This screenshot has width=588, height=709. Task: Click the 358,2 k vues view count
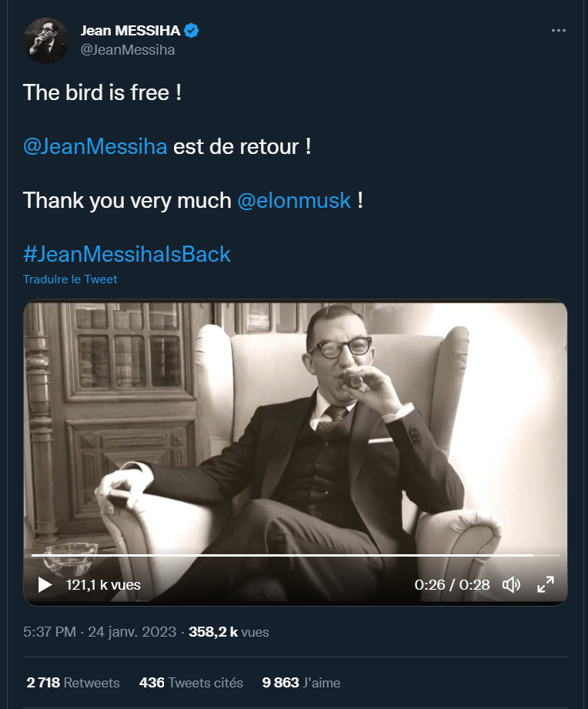click(x=229, y=632)
